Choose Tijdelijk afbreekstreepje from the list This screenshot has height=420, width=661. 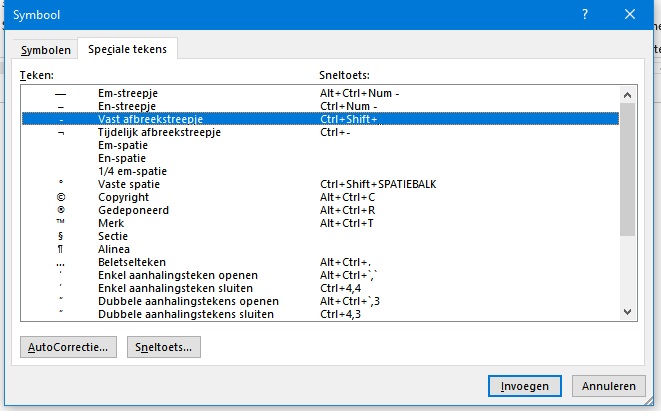(x=158, y=132)
